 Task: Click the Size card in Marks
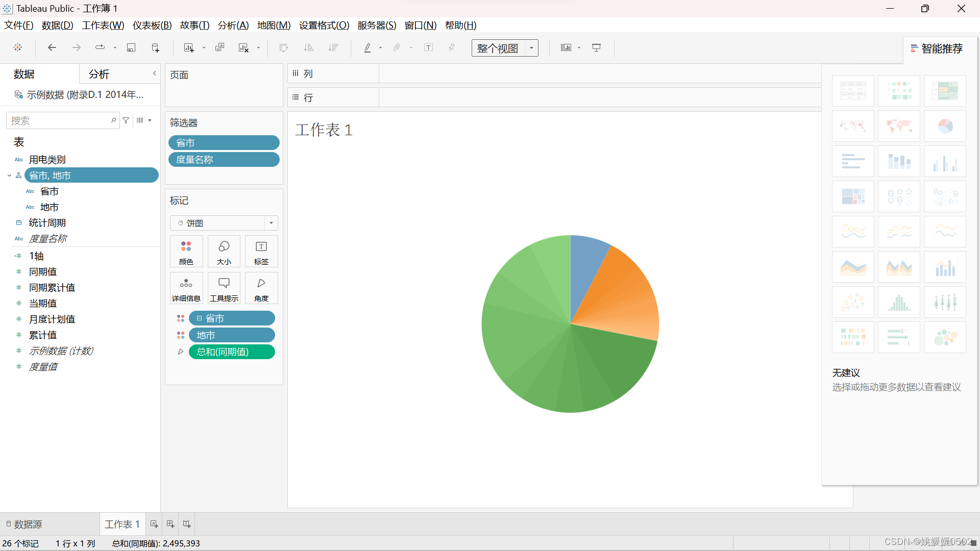[224, 252]
